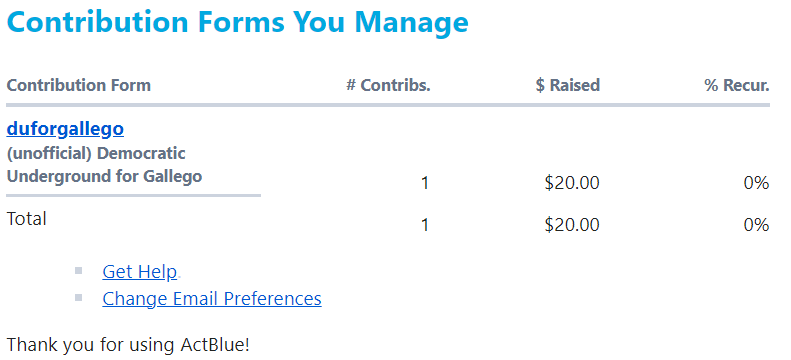The width and height of the screenshot is (791, 360).
Task: Click the $20.00 raised in duforgallego row
Action: click(572, 183)
